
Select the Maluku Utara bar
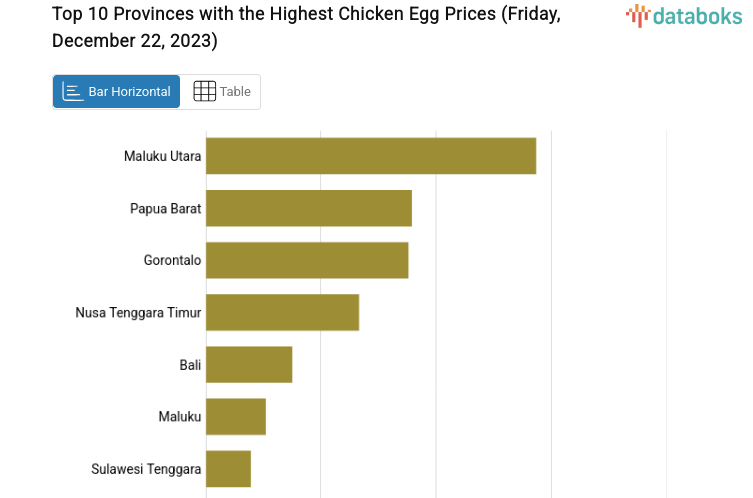pyautogui.click(x=371, y=156)
